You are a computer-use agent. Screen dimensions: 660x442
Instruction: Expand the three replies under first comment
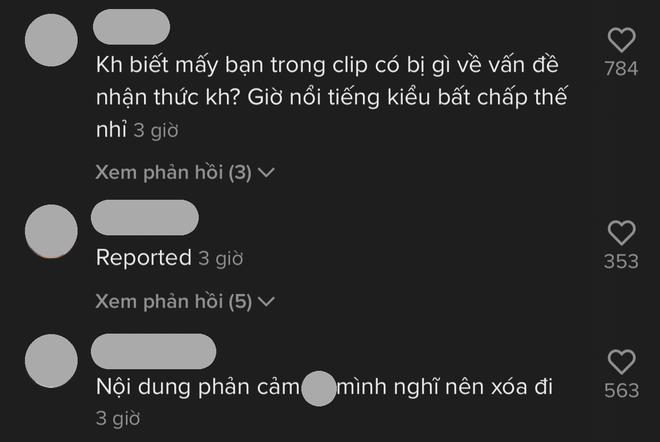[185, 173]
